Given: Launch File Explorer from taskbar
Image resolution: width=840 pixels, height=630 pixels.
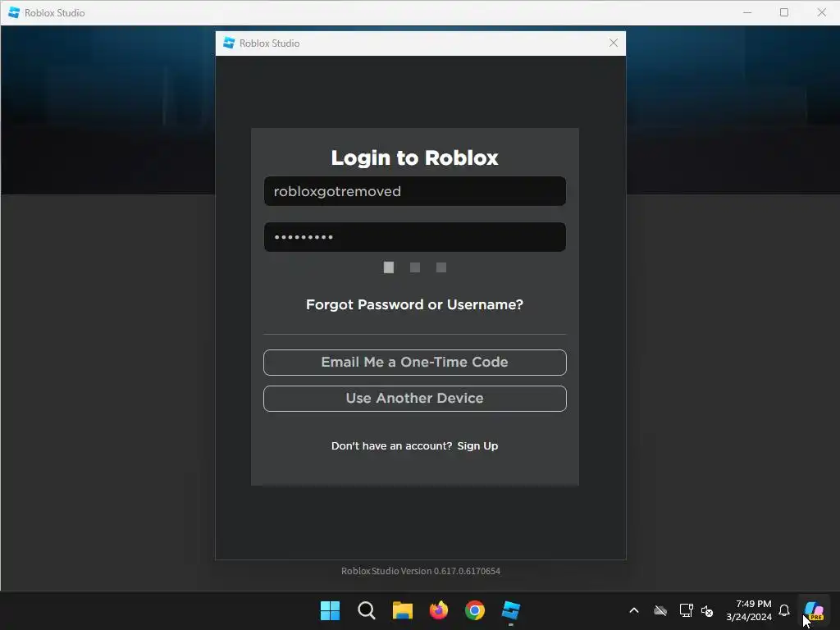Looking at the screenshot, I should tap(402, 610).
